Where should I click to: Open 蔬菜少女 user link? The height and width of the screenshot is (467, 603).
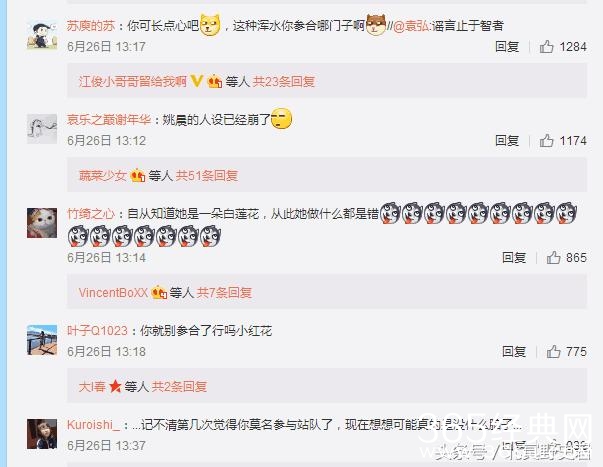tap(103, 176)
